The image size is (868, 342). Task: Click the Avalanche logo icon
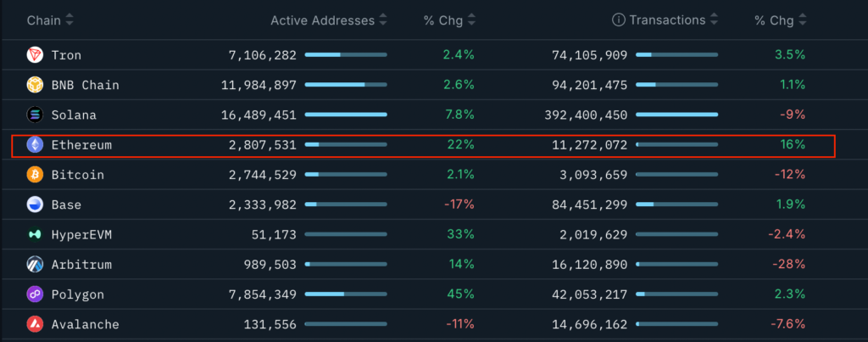click(x=35, y=324)
